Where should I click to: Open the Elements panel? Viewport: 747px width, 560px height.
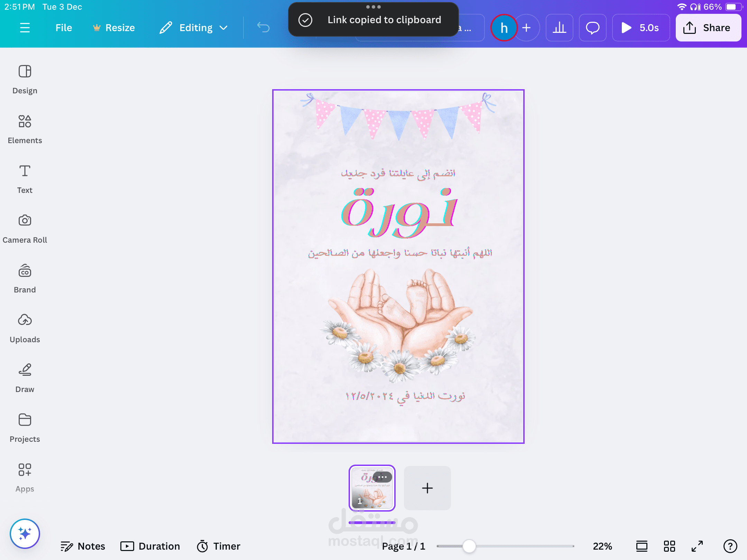coord(25,129)
